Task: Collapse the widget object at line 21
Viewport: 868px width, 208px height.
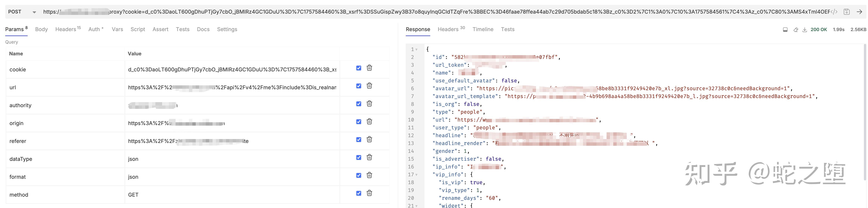Action: pos(416,206)
